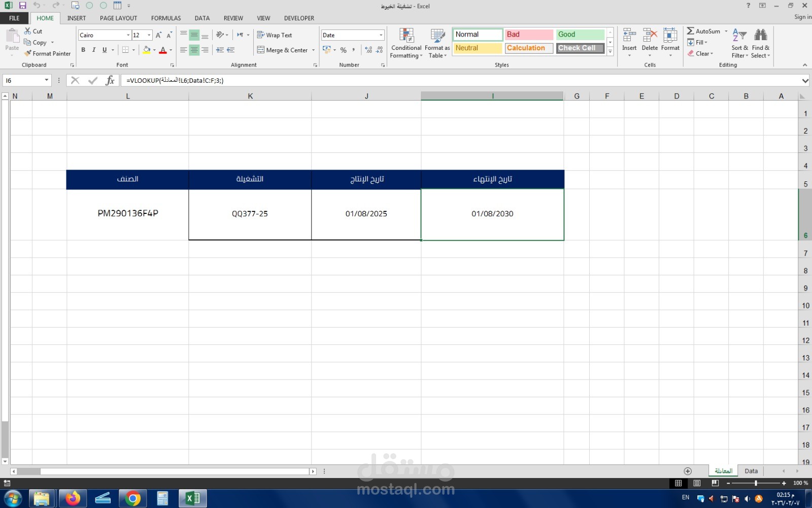Toggle Wrap Text

click(275, 35)
